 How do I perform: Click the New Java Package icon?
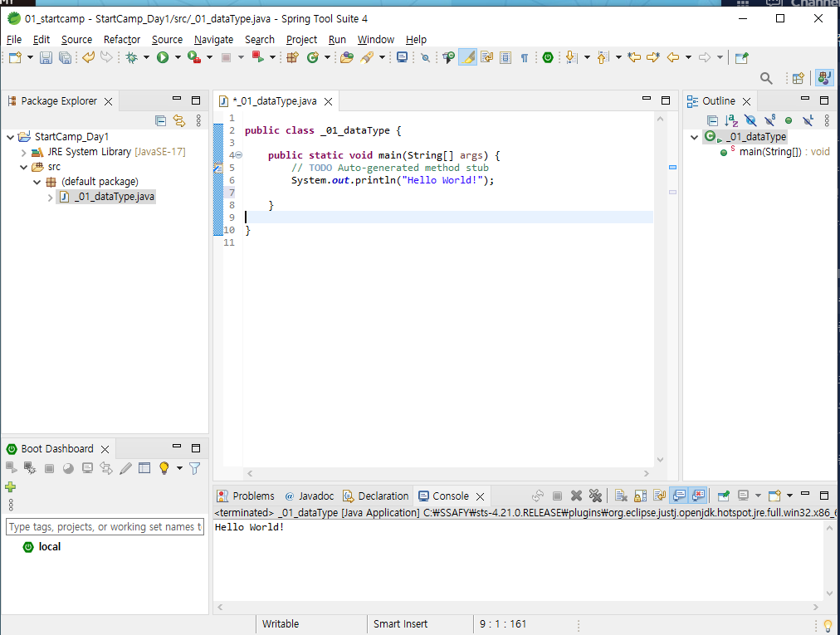(x=292, y=57)
